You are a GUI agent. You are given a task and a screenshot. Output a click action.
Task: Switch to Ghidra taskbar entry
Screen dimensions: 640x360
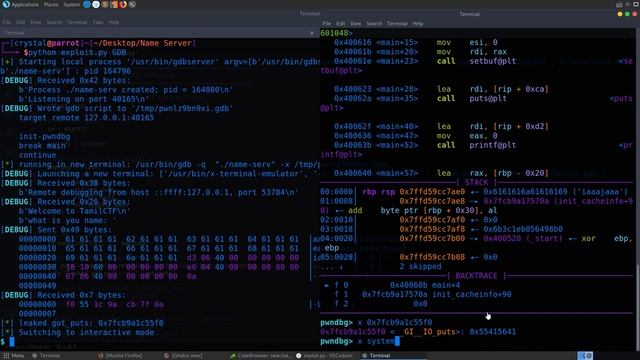click(182, 356)
